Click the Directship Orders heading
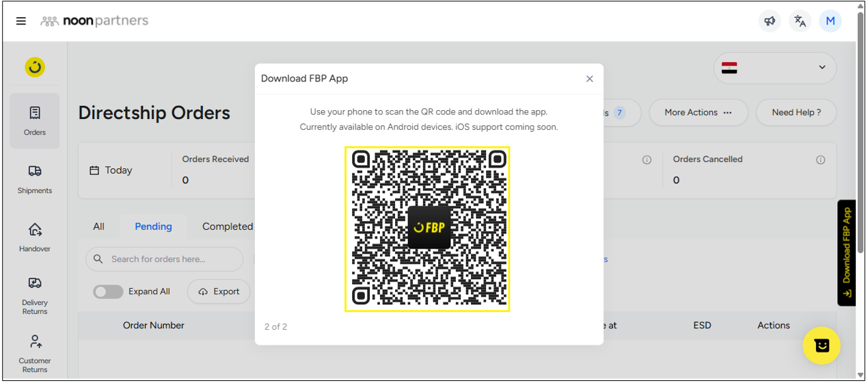The width and height of the screenshot is (868, 383). pos(154,113)
